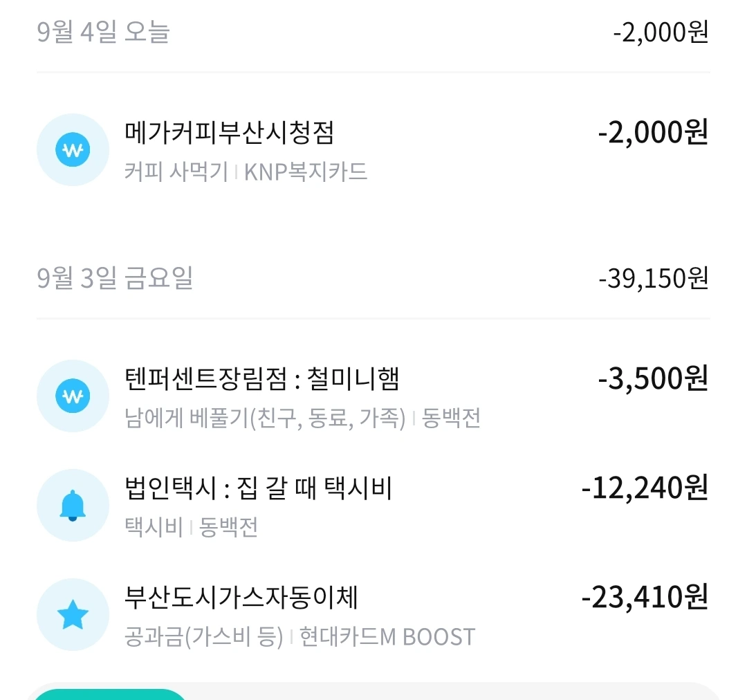This screenshot has width=747, height=700.
Task: Tap the 공과금(가스비 등) category label
Action: [x=204, y=636]
